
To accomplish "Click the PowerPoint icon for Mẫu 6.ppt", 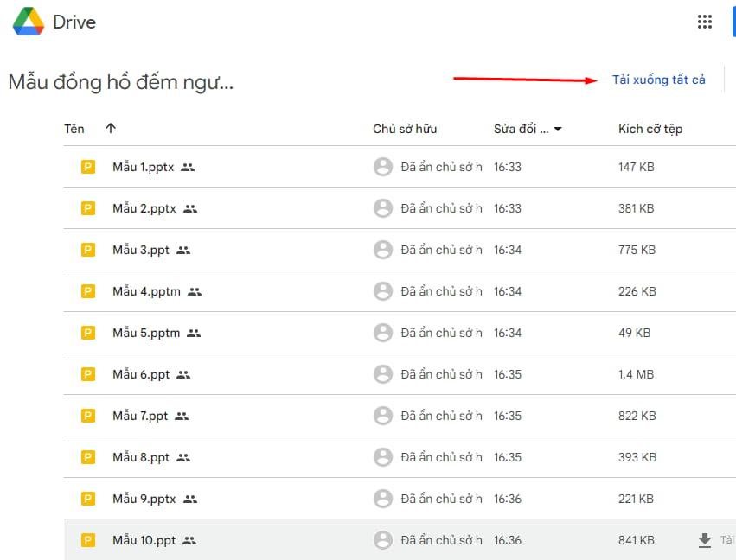I will point(87,374).
